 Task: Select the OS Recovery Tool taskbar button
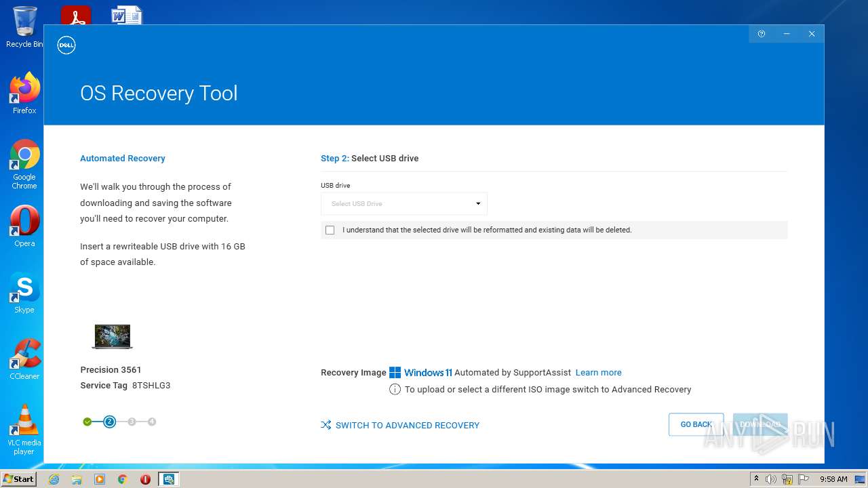[169, 479]
